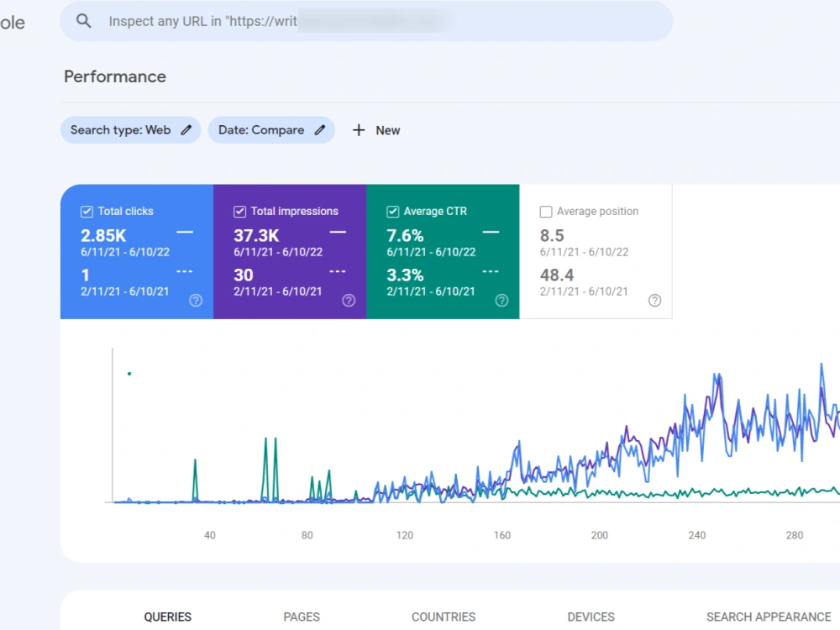
Task: Open help icon on Total impressions card
Action: pyautogui.click(x=349, y=301)
